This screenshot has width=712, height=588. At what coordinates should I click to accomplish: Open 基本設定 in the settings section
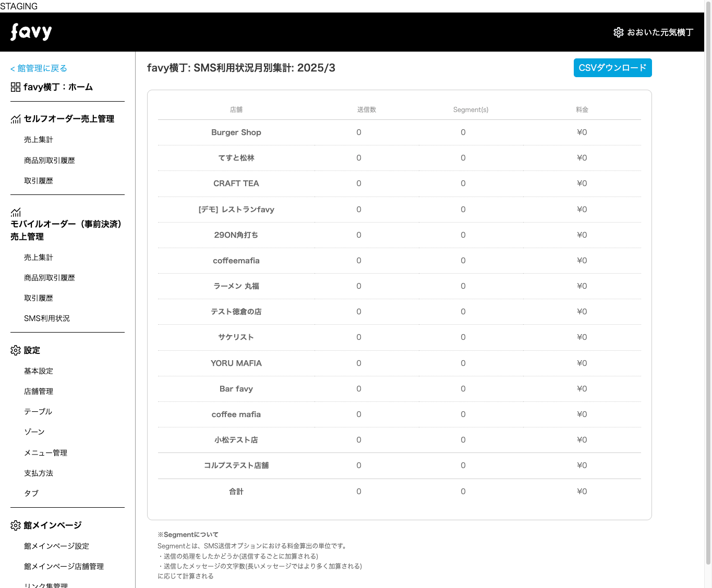pyautogui.click(x=39, y=371)
